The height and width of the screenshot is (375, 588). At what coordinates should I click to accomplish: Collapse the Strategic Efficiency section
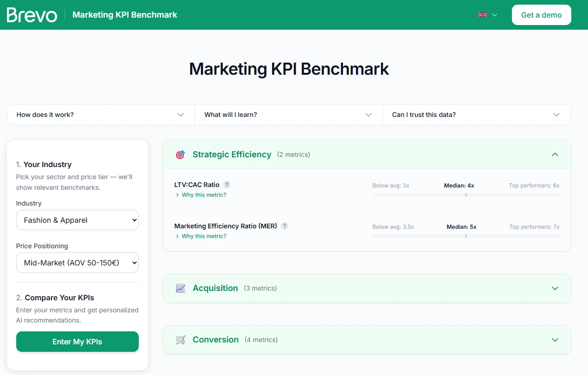[555, 154]
